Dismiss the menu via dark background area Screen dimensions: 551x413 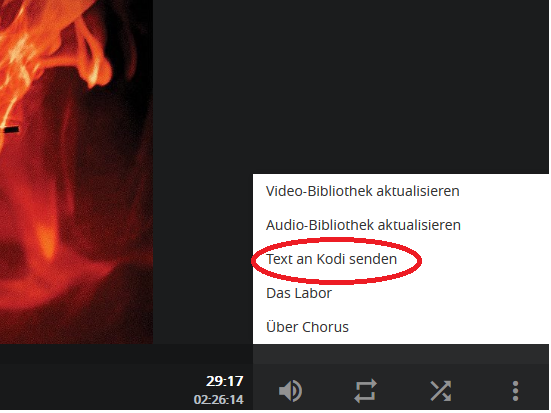(x=351, y=86)
